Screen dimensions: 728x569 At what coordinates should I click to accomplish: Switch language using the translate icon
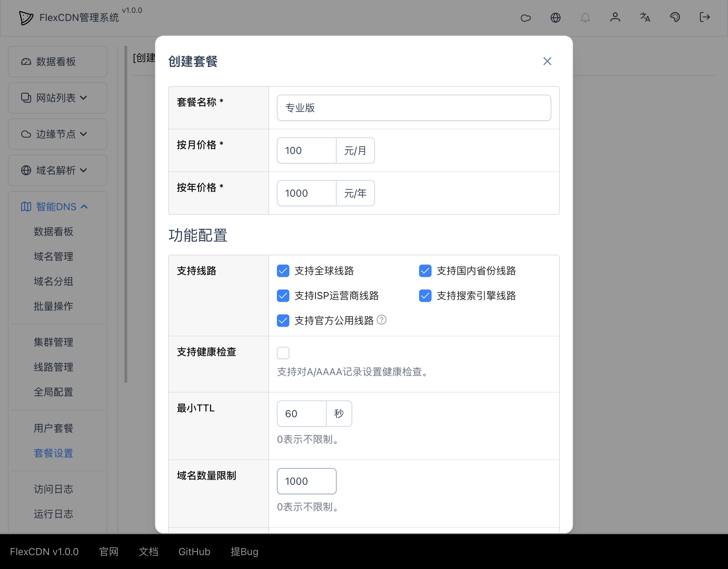tap(645, 17)
